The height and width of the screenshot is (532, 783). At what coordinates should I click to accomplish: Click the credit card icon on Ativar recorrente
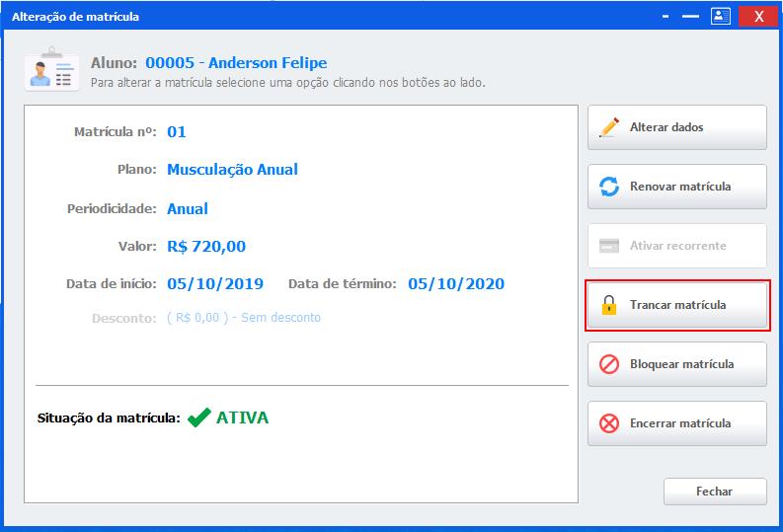click(608, 246)
